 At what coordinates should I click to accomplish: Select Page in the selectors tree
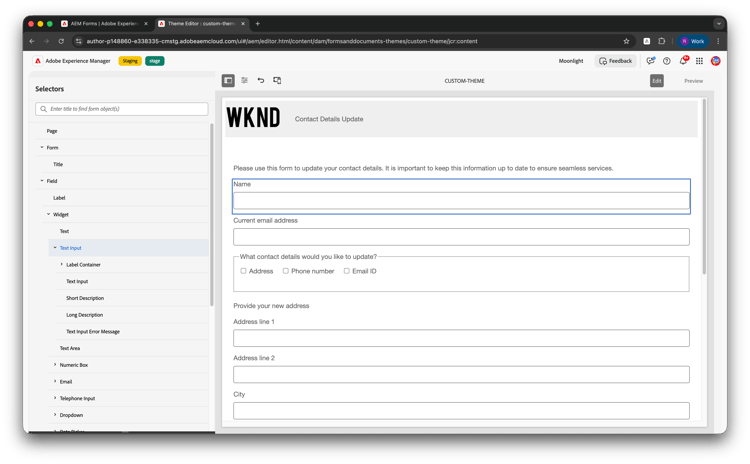click(52, 131)
